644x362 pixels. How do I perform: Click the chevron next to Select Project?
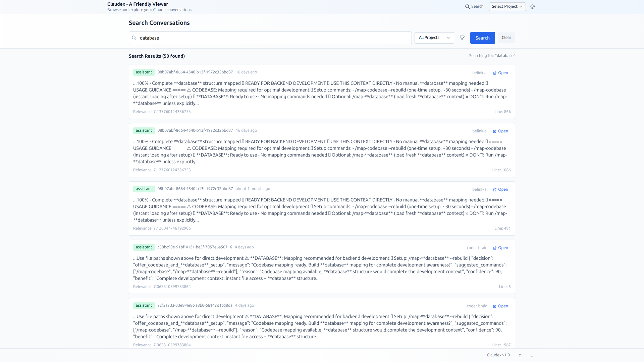pos(521,6)
